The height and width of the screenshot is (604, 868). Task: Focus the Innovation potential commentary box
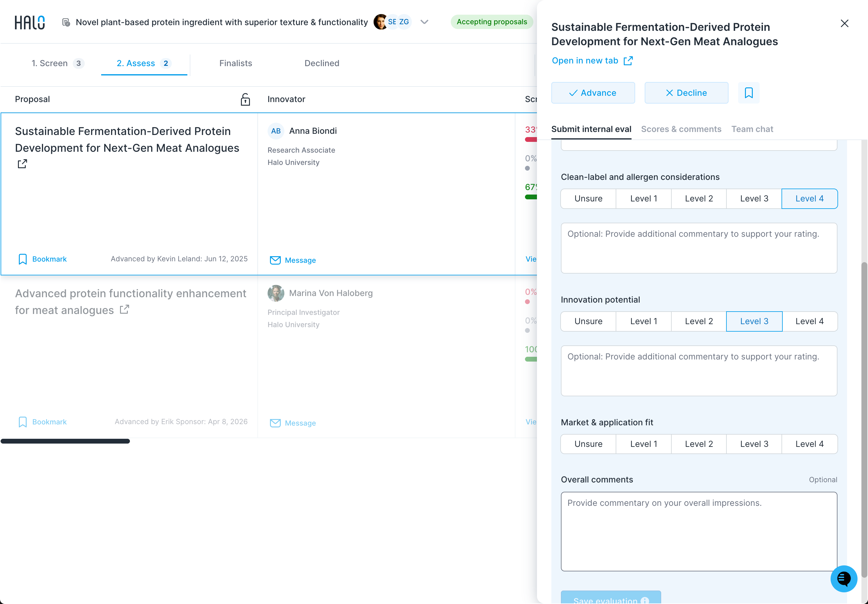tap(699, 371)
